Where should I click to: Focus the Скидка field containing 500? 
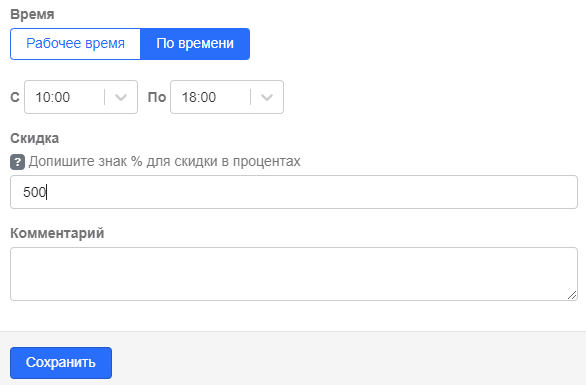294,192
